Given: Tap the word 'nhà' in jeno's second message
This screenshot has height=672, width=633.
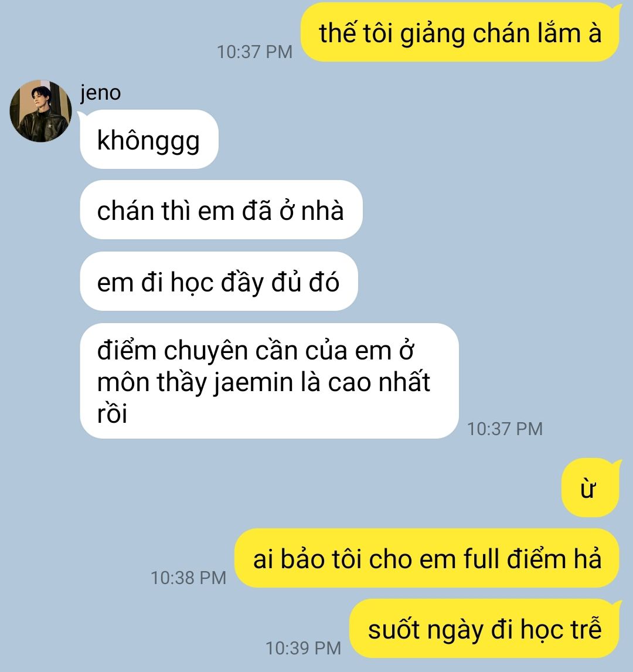Looking at the screenshot, I should pyautogui.click(x=322, y=211).
